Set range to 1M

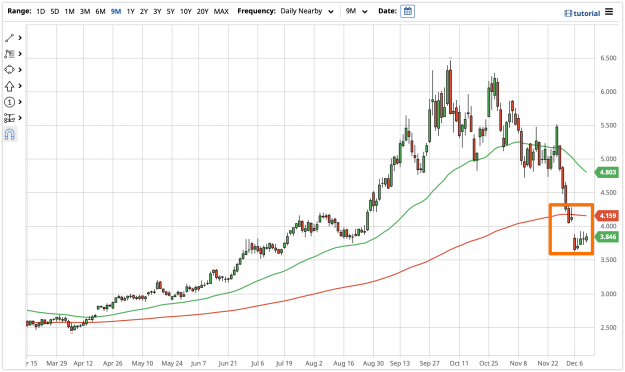(x=69, y=12)
